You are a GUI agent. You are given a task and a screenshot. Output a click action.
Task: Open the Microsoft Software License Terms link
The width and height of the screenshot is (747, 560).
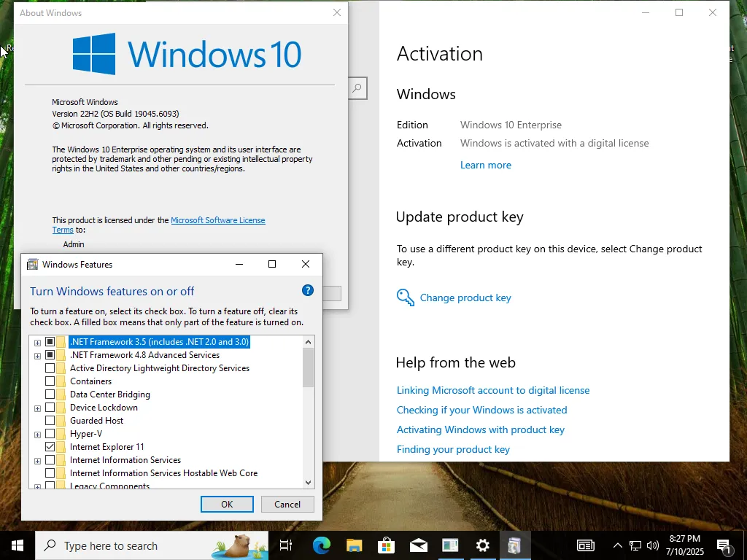[158, 225]
